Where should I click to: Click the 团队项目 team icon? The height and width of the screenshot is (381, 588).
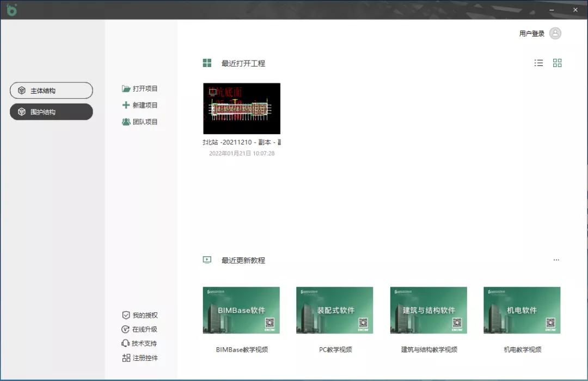tap(126, 121)
